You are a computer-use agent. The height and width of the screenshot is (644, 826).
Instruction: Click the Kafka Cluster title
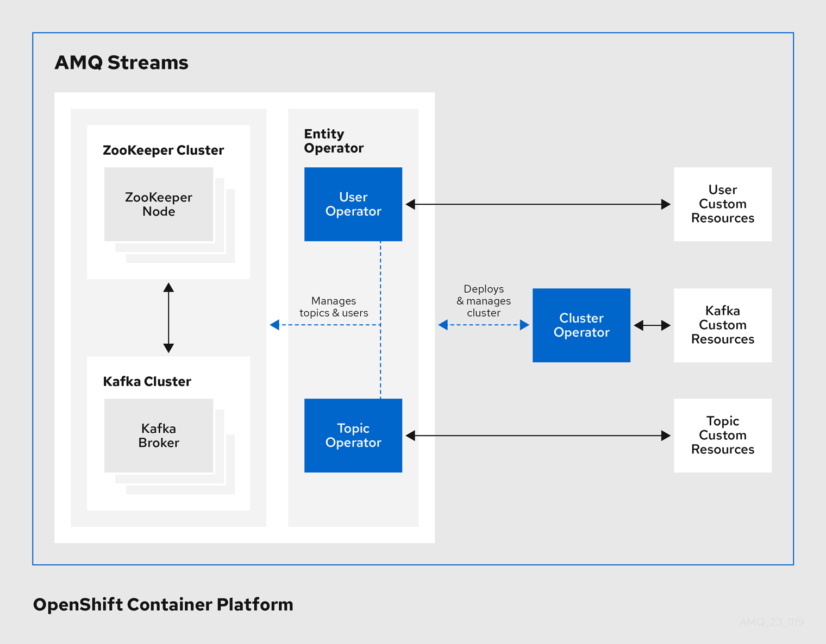[147, 382]
